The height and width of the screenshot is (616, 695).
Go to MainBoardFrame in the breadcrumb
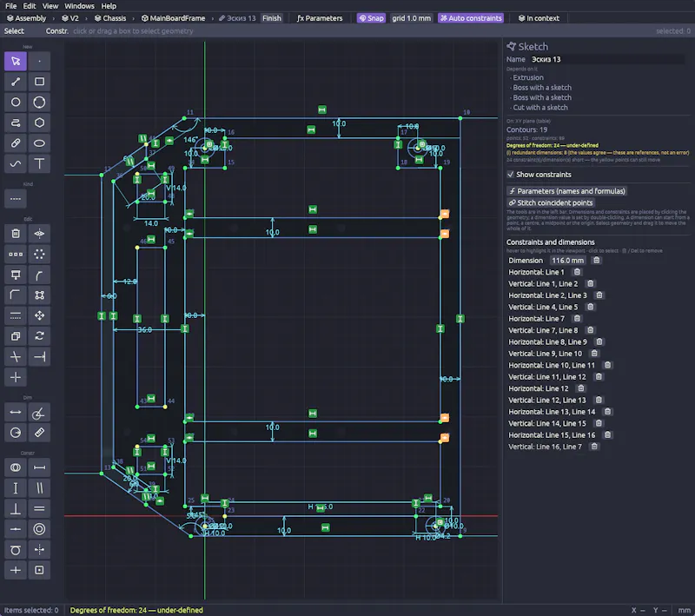[x=173, y=18]
